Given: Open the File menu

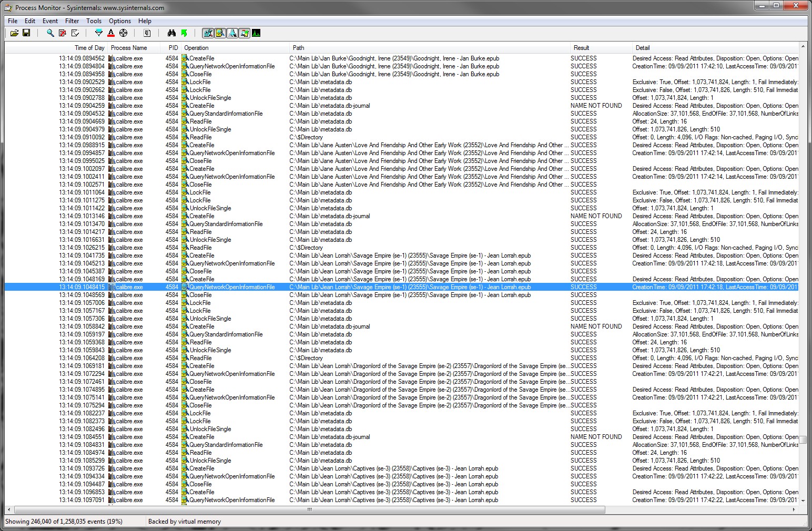Looking at the screenshot, I should tap(13, 21).
